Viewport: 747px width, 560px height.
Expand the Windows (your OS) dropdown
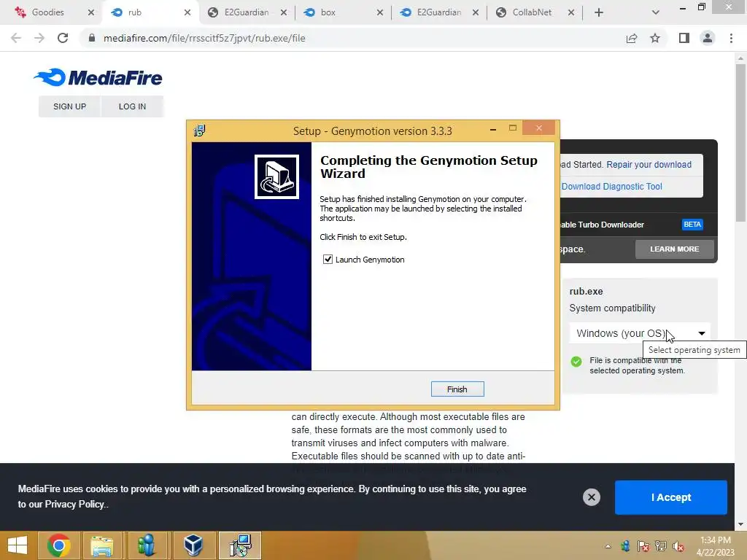tap(640, 333)
